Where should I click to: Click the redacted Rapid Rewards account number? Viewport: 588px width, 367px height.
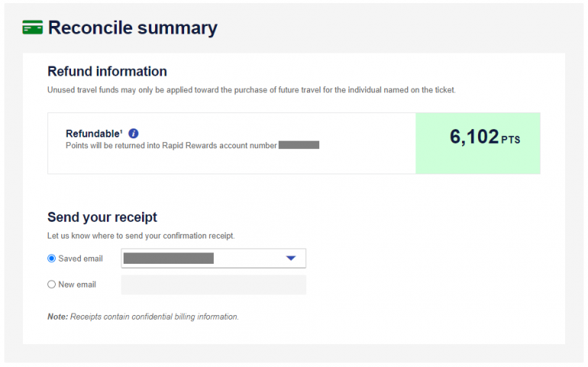(299, 145)
